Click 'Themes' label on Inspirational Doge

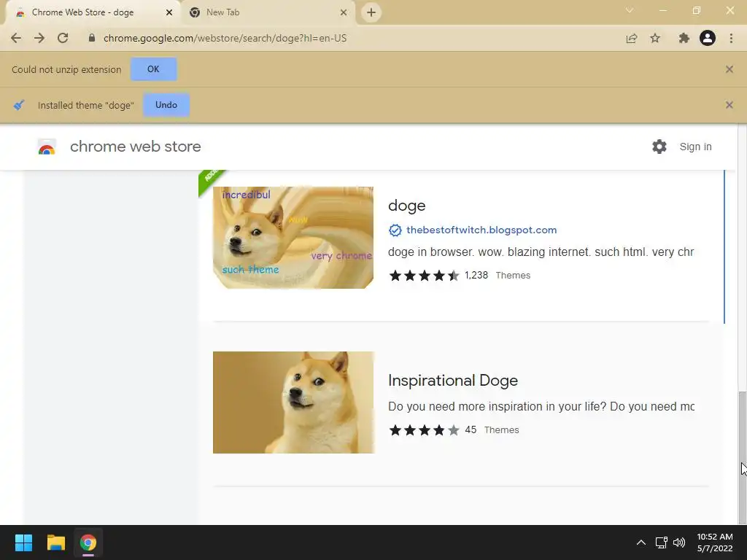[502, 429]
